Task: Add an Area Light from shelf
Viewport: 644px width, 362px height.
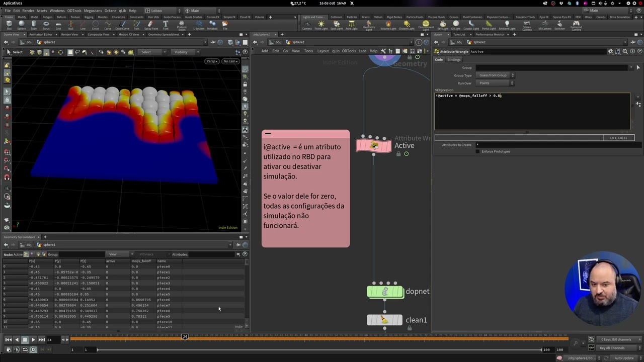Action: [x=351, y=25]
